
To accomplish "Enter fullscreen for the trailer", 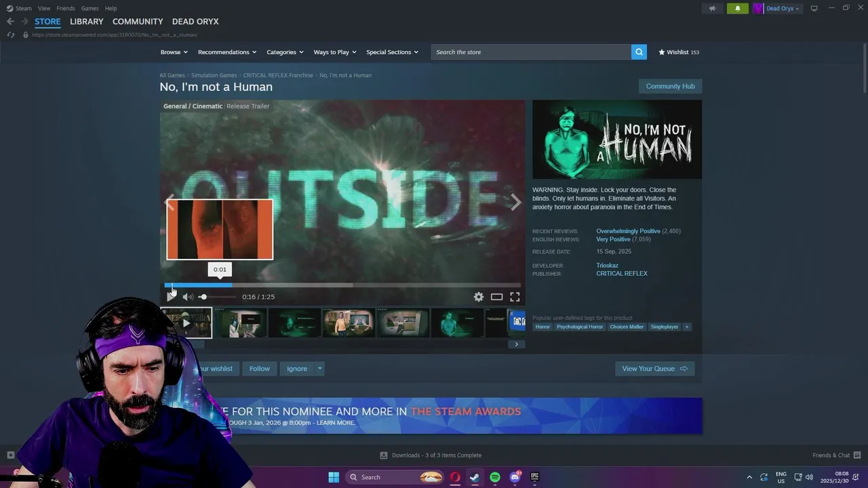I will pyautogui.click(x=515, y=297).
